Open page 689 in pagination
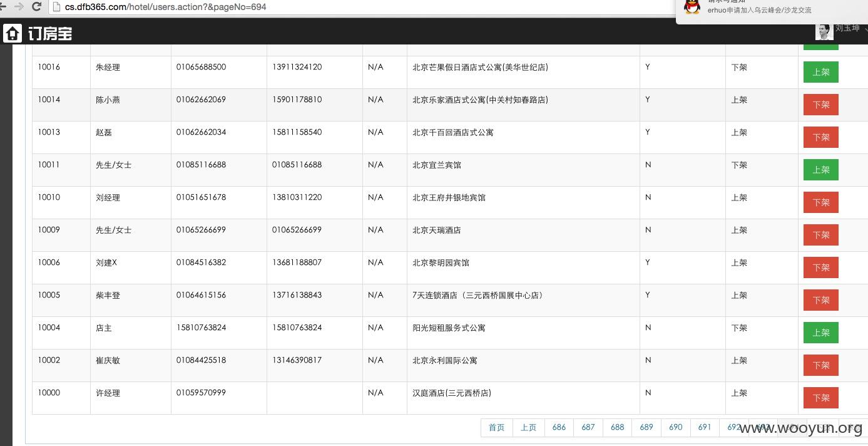Screen dimensions: 868x446 (646, 427)
